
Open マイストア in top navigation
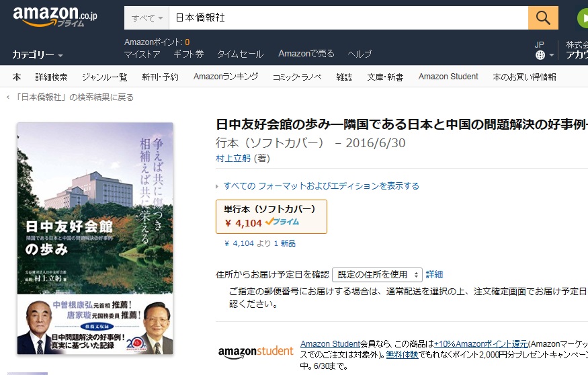(x=142, y=54)
